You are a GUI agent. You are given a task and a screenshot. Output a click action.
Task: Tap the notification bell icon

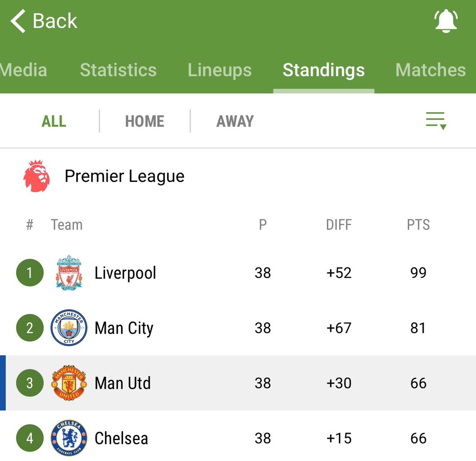446,21
